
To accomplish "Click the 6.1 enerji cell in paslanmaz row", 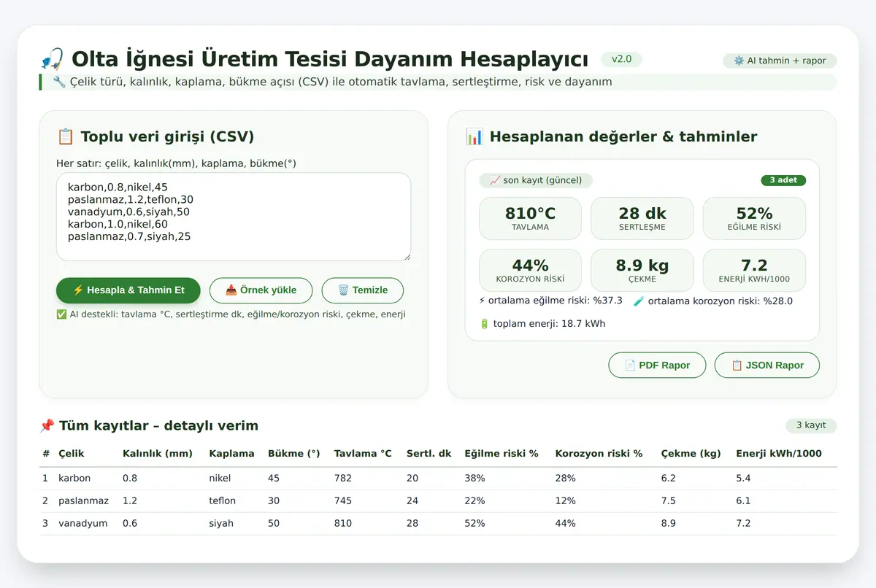I will pyautogui.click(x=743, y=501).
